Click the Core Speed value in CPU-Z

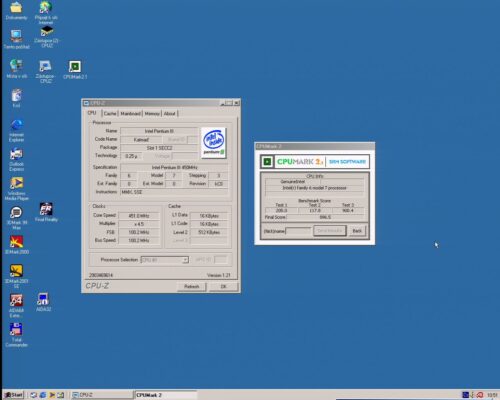point(139,216)
